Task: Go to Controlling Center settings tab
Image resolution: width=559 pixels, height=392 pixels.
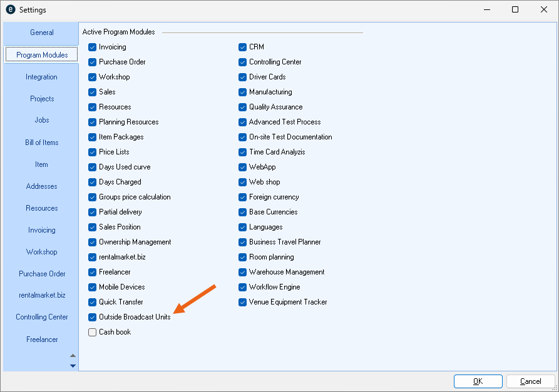Action: (x=41, y=317)
